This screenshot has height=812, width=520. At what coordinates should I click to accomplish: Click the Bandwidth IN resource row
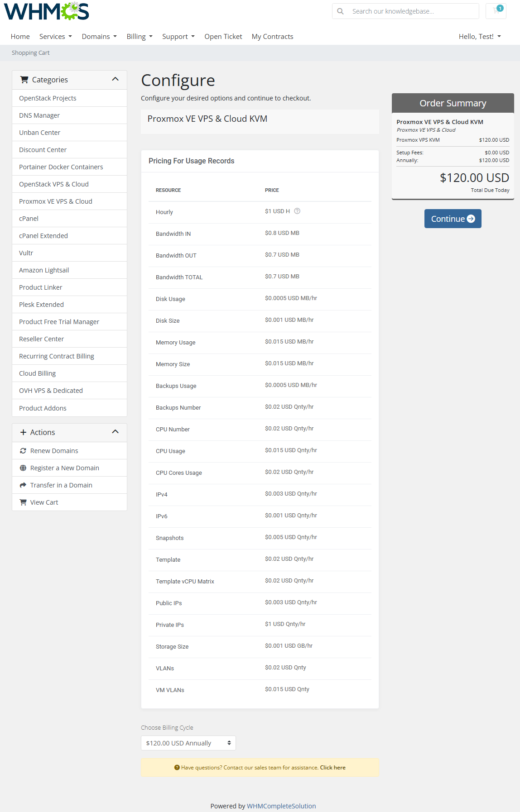pyautogui.click(x=260, y=234)
